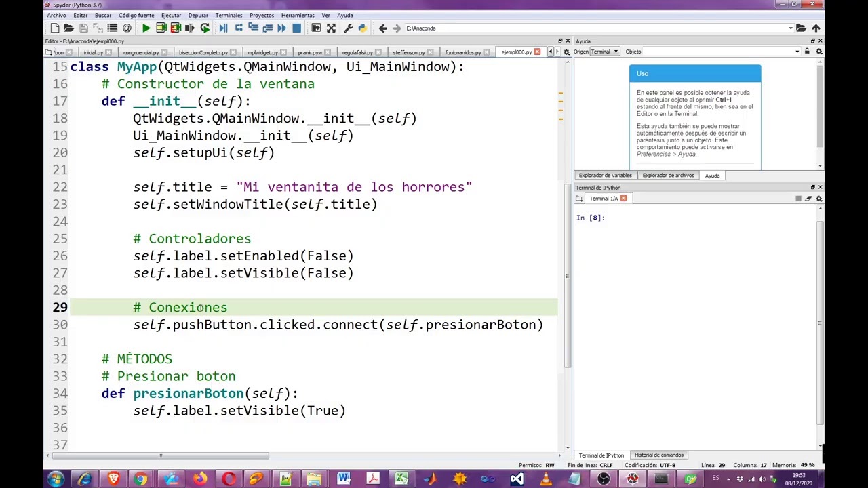Viewport: 868px width, 488px height.
Task: Click the IPython In [8] prompt area
Action: click(x=591, y=218)
